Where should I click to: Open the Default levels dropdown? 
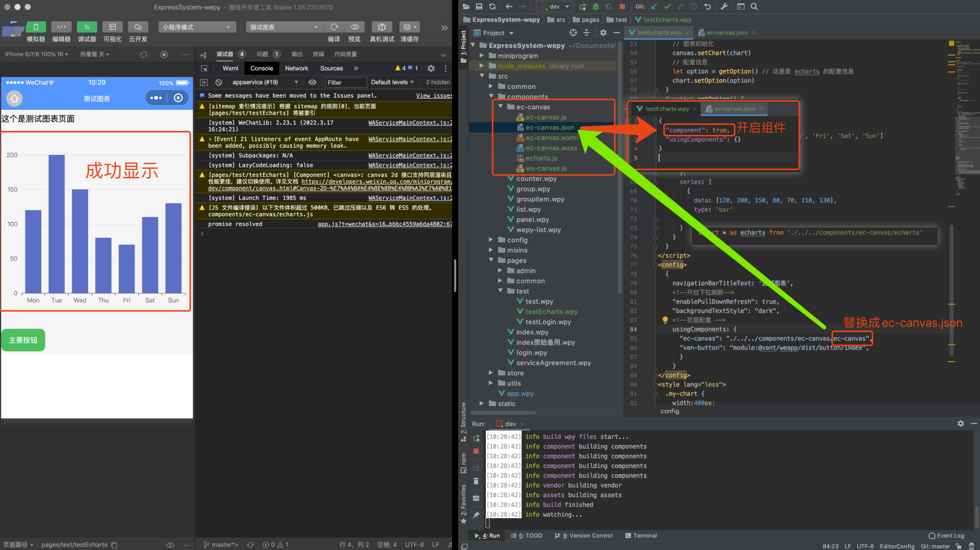392,83
